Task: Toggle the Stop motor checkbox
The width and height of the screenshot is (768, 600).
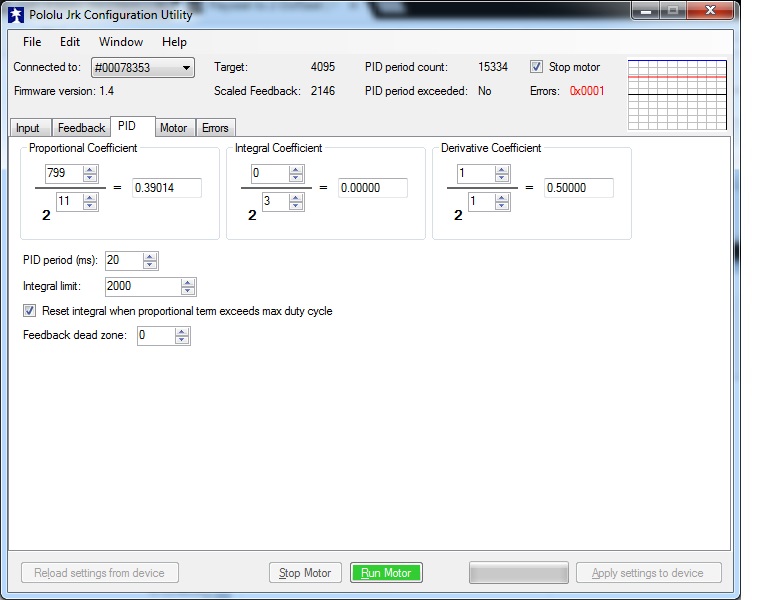Action: coord(537,67)
